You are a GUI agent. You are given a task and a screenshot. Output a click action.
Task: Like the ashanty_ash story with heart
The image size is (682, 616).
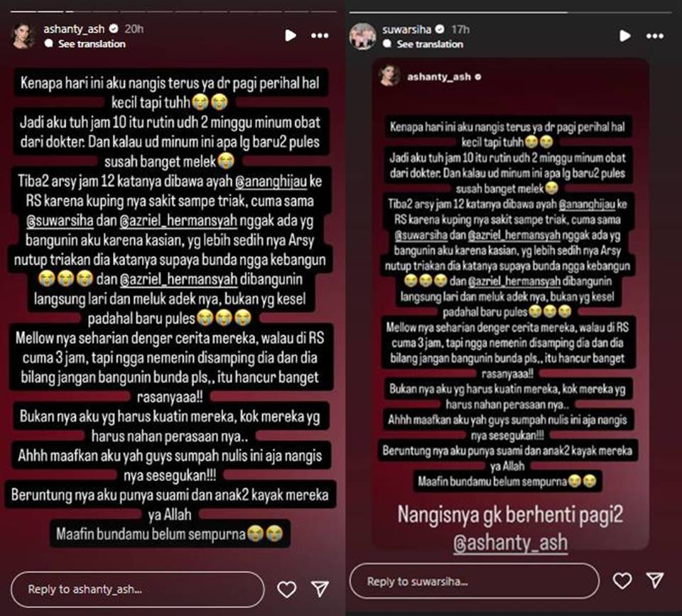point(286,590)
